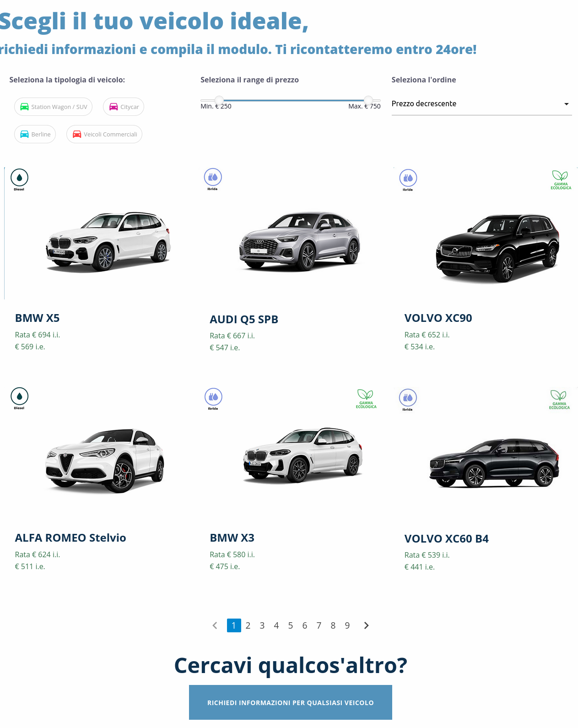The width and height of the screenshot is (578, 728).
Task: Go to next page with right chevron
Action: click(x=366, y=625)
